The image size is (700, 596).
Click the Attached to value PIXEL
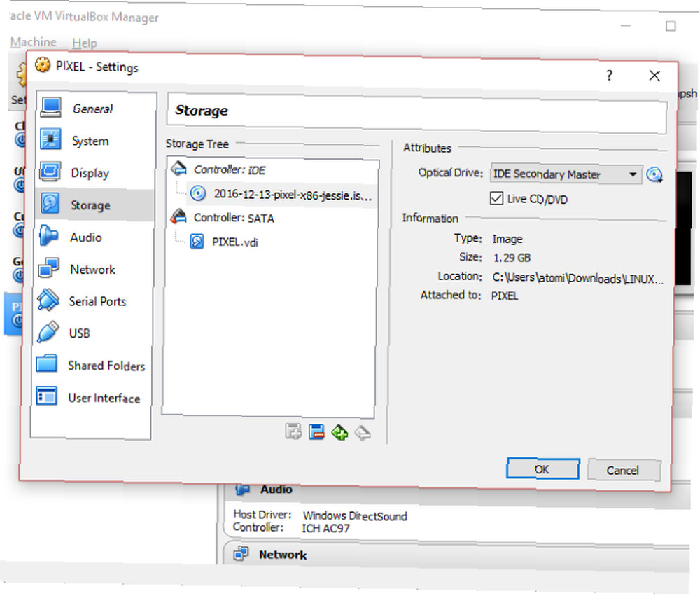point(505,296)
